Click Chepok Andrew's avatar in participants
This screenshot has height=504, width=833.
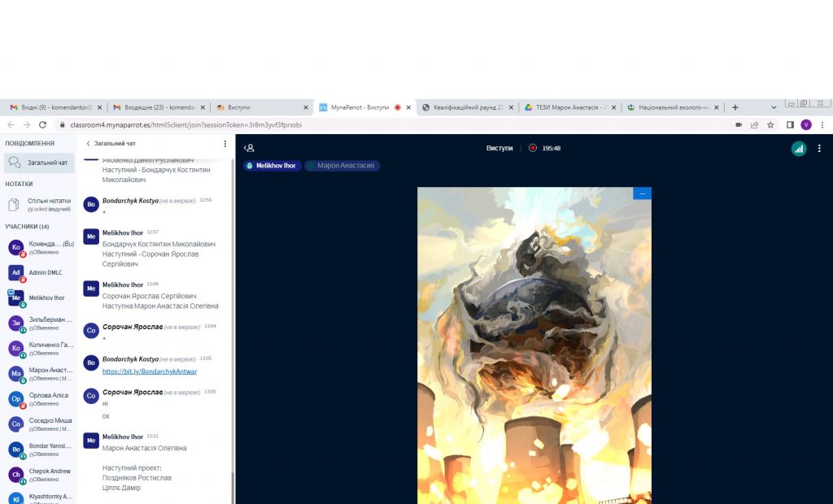click(15, 475)
